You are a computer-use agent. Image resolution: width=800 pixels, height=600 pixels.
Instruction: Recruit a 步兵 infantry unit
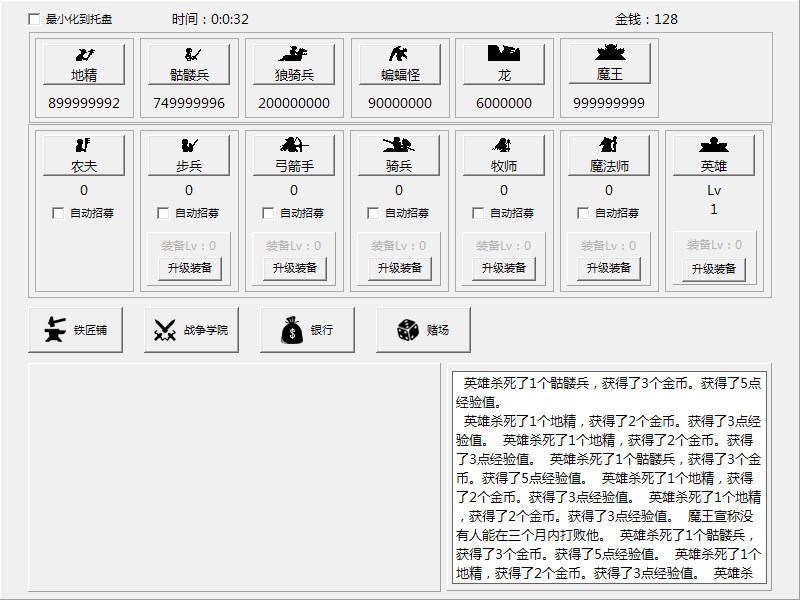[189, 156]
